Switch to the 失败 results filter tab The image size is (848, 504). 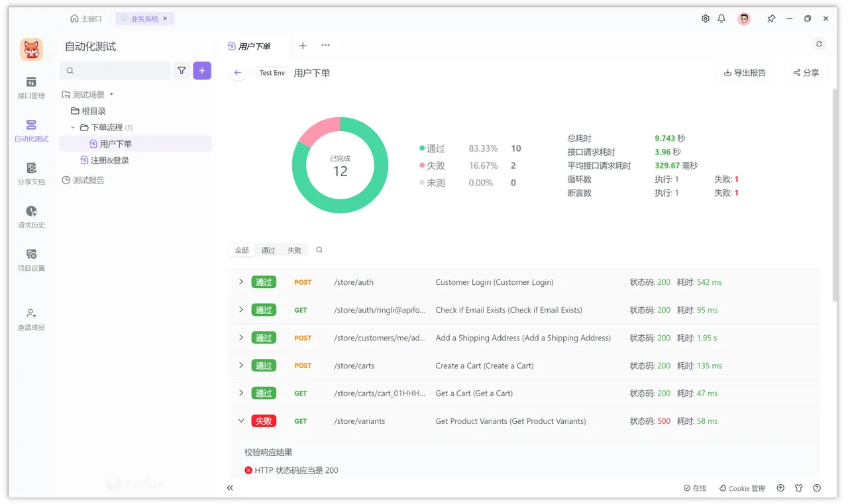pos(294,250)
